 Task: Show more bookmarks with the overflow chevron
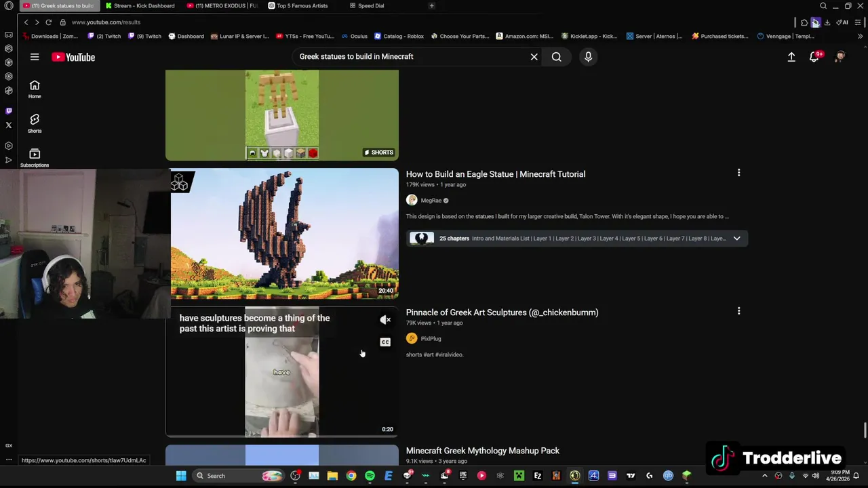pyautogui.click(x=861, y=37)
